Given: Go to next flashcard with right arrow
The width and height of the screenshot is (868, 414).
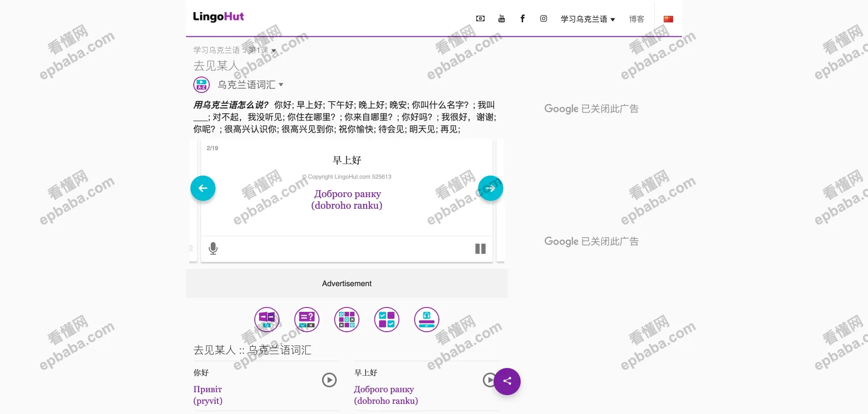Looking at the screenshot, I should [491, 188].
